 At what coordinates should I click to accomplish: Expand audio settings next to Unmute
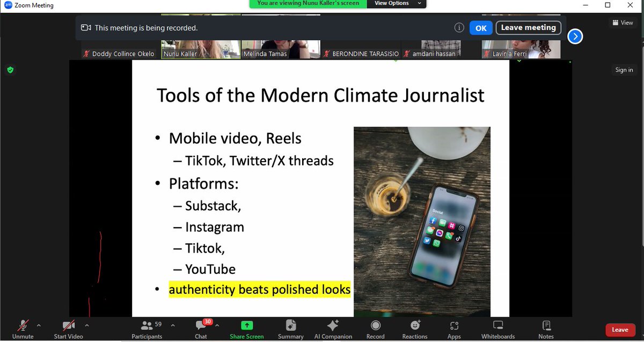pos(38,325)
